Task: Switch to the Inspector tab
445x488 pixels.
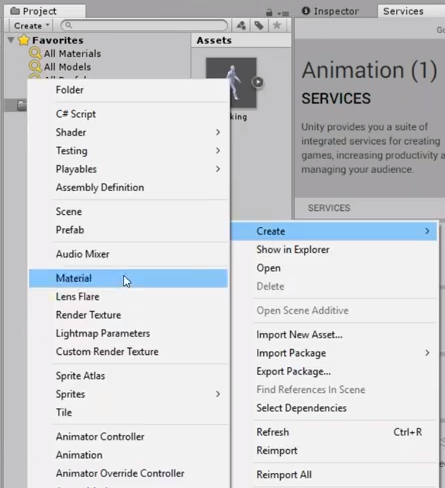Action: tap(330, 11)
